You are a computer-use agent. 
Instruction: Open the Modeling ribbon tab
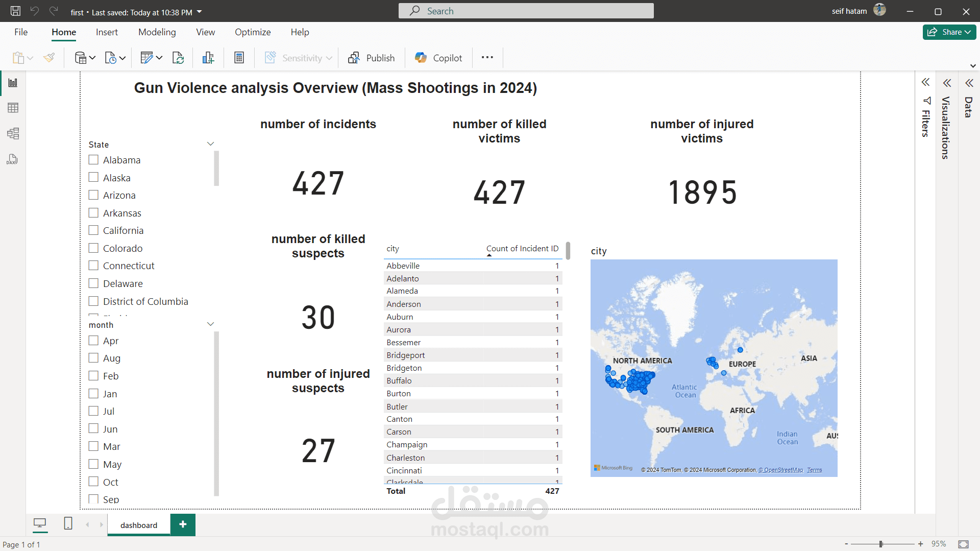[x=157, y=32]
